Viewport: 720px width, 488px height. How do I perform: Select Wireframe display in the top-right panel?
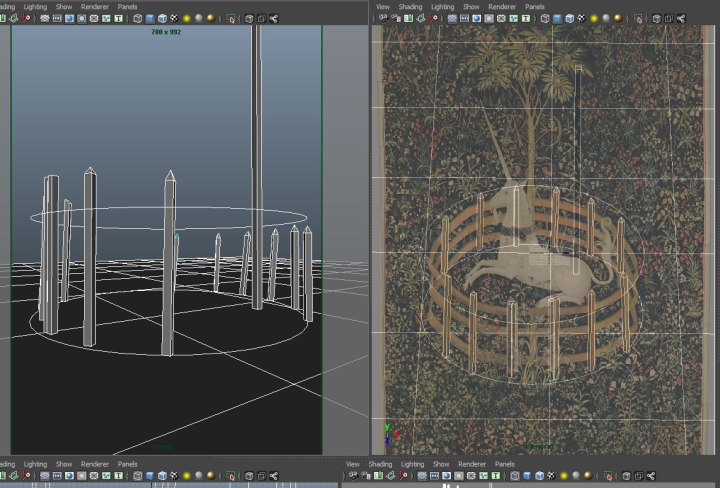[x=545, y=18]
